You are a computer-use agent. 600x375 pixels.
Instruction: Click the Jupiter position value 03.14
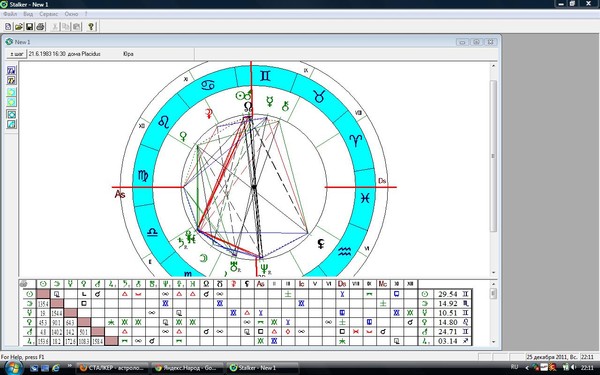tap(448, 341)
